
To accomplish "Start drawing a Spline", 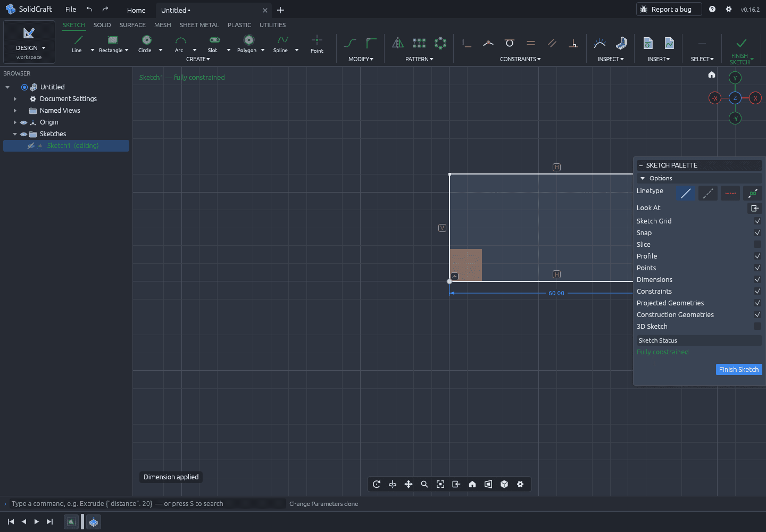I will point(281,44).
